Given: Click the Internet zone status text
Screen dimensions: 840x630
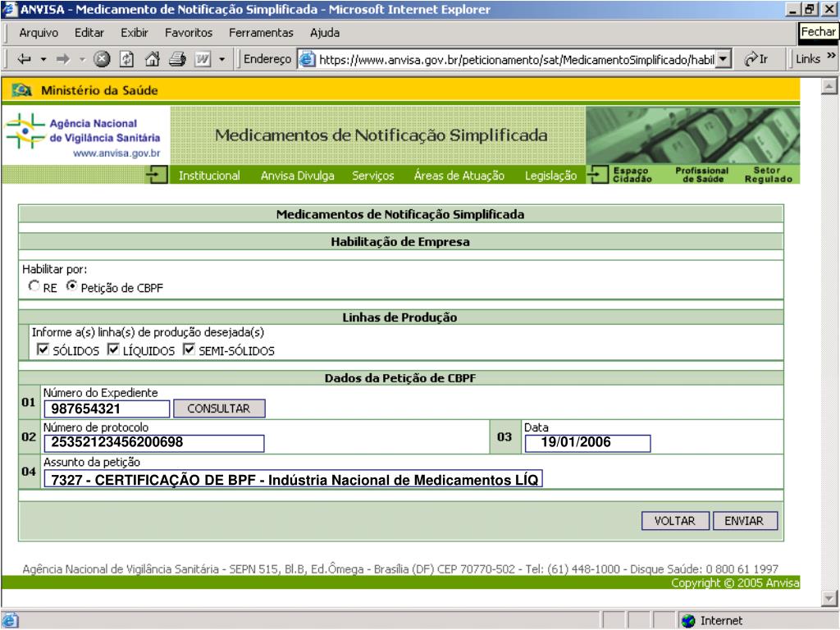Looking at the screenshot, I should click(721, 621).
